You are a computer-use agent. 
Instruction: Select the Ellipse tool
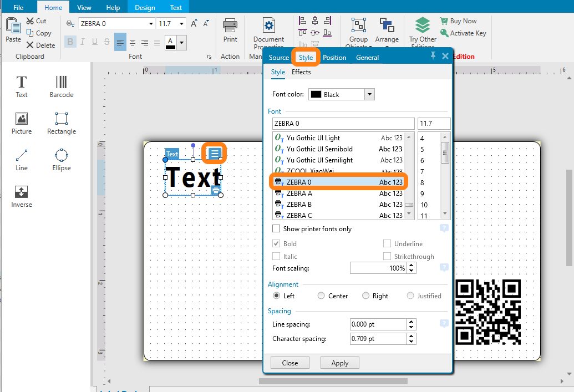[x=61, y=160]
